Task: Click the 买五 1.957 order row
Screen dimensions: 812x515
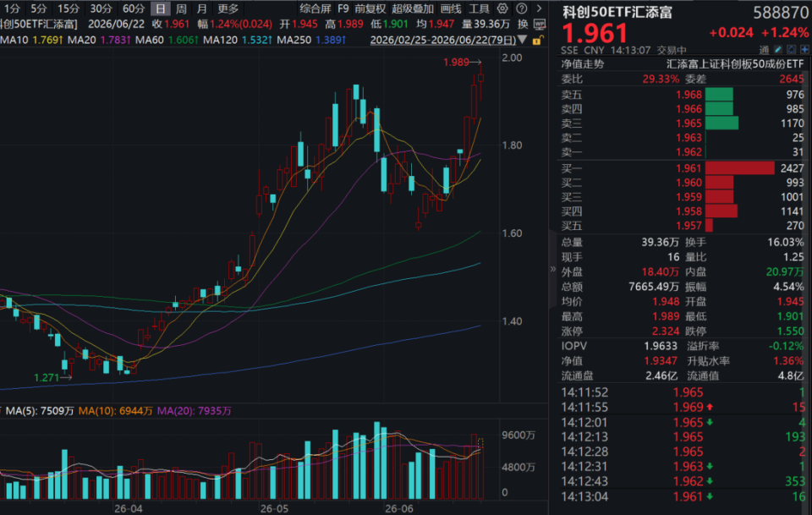Action: tap(683, 226)
